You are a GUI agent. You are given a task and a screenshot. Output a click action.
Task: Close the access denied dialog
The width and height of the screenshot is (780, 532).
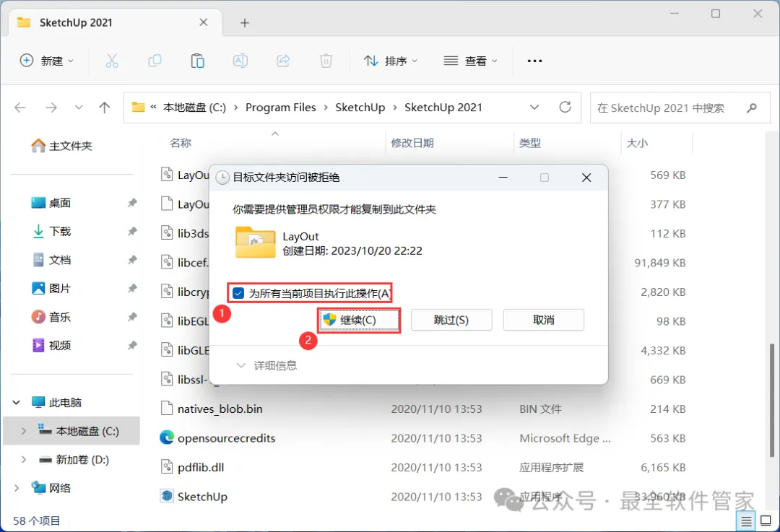tap(586, 178)
